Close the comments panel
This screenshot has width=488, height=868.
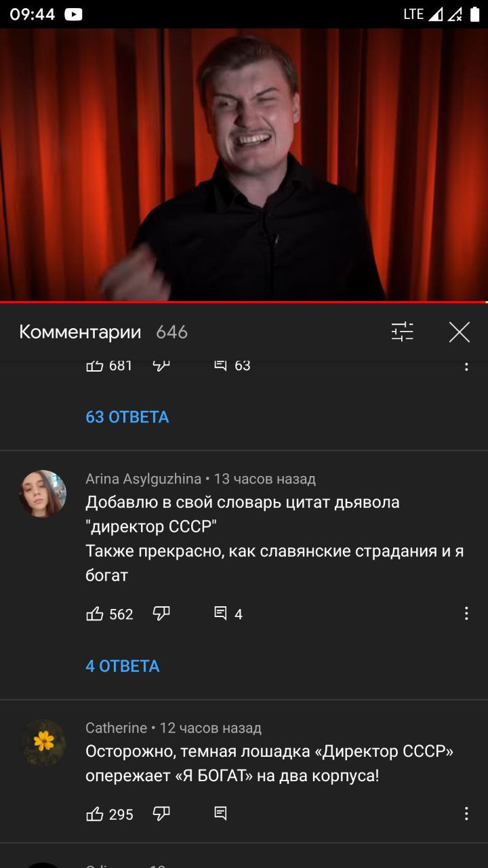click(x=460, y=332)
